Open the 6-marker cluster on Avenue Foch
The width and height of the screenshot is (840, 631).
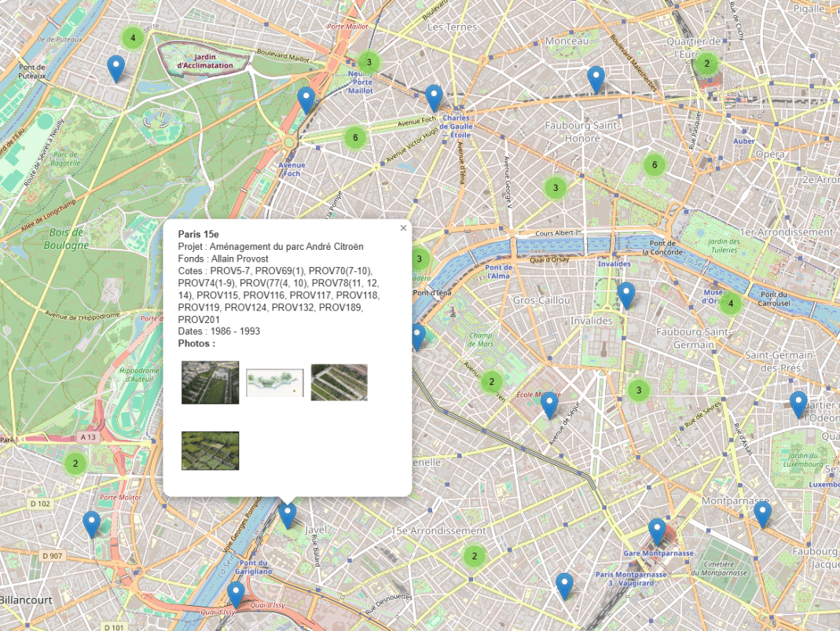(355, 138)
